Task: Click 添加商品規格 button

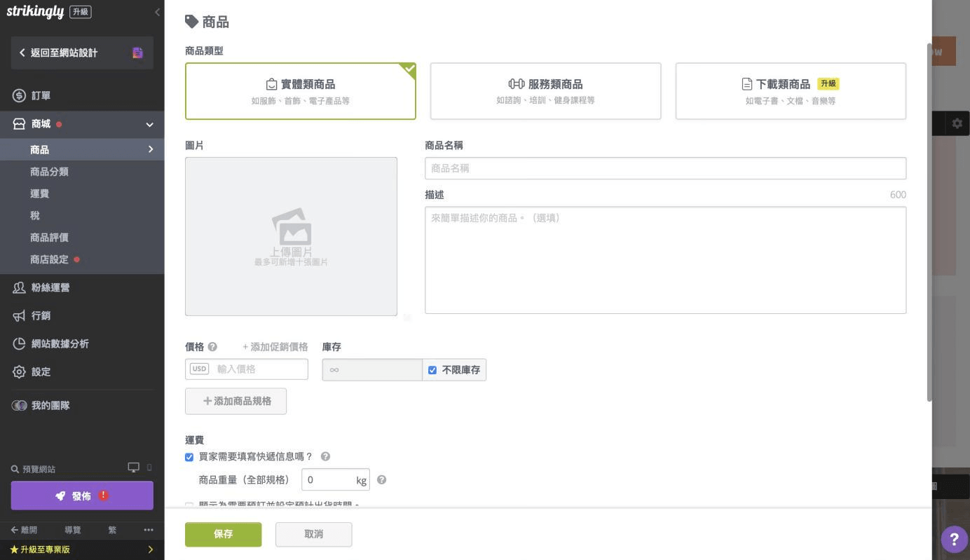Action: [235, 402]
